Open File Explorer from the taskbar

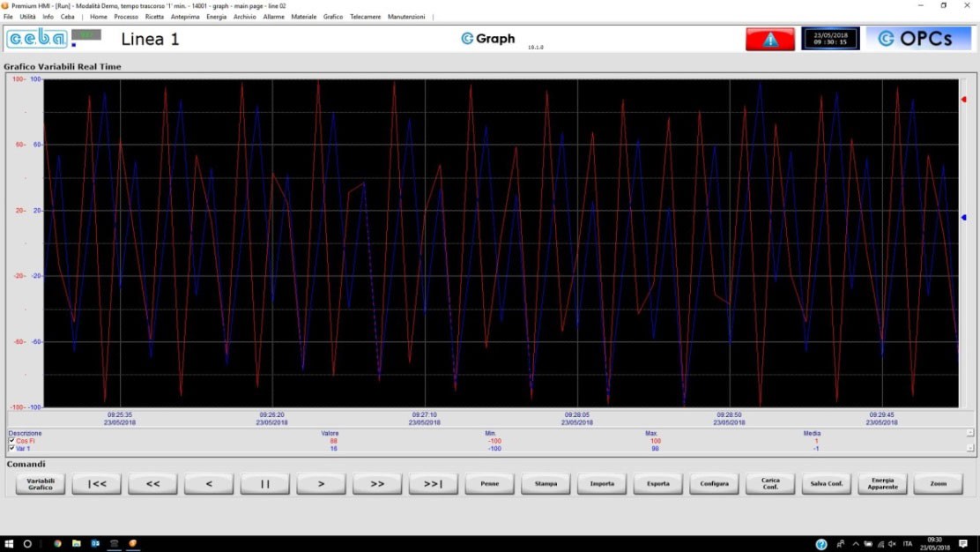pyautogui.click(x=77, y=544)
